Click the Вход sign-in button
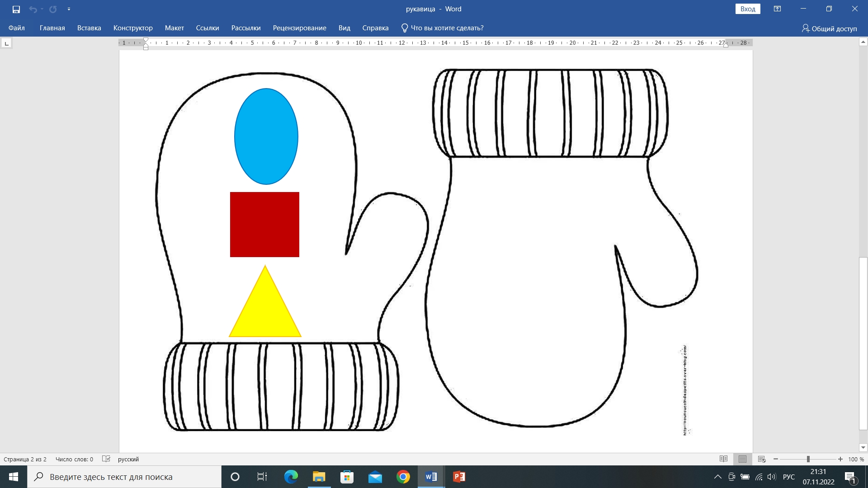Screen dimensions: 868x488 click(x=748, y=9)
